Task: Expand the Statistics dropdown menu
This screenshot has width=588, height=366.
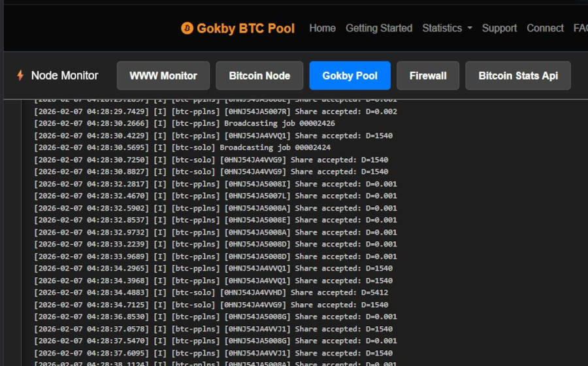Action: coord(447,28)
